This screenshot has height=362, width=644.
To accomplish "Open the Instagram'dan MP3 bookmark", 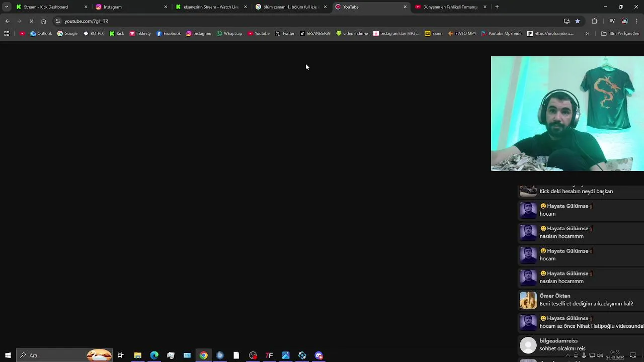I will coord(396,34).
